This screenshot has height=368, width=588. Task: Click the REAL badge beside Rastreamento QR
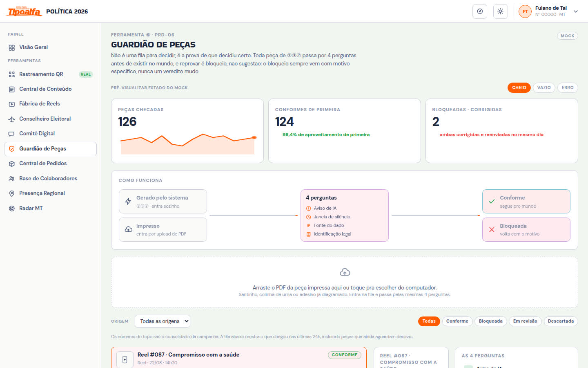[86, 74]
